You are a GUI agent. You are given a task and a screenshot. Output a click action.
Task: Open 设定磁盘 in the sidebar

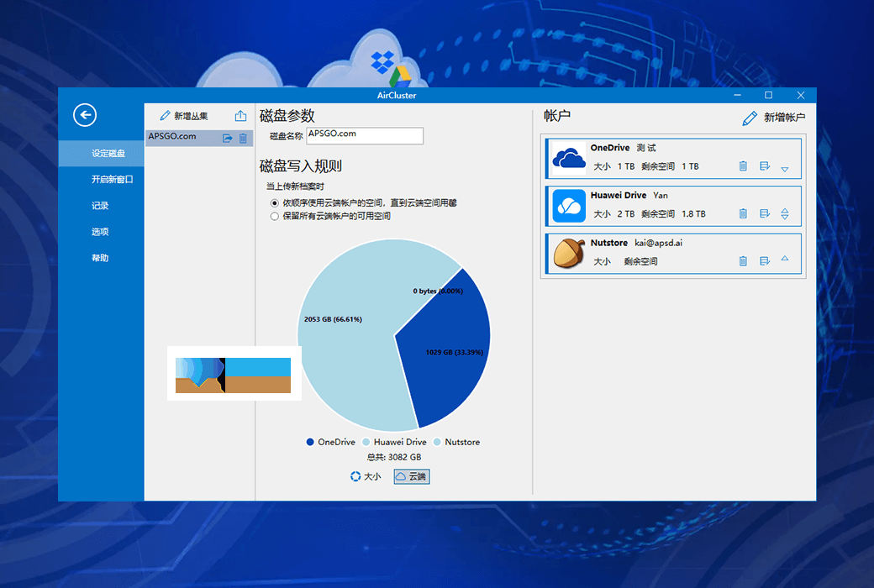click(x=102, y=153)
